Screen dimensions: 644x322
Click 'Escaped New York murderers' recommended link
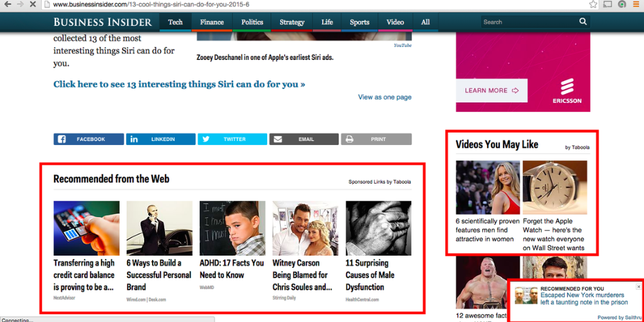[584, 299]
